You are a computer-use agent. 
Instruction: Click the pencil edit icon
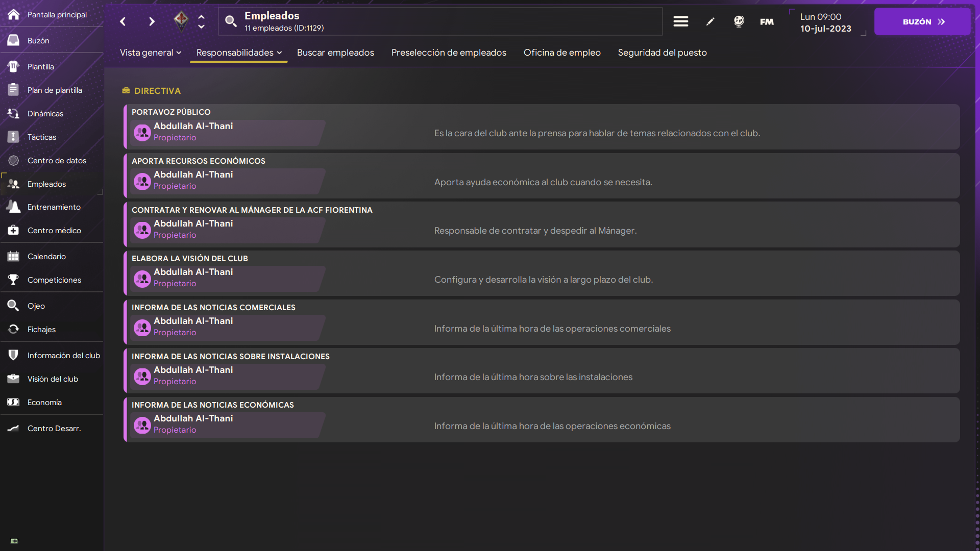pos(710,21)
